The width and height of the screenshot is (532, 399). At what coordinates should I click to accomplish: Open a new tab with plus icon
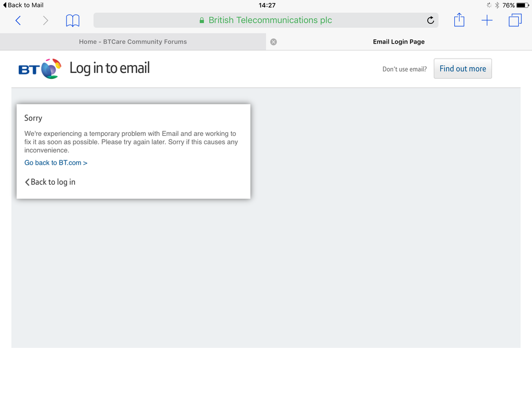click(x=487, y=21)
